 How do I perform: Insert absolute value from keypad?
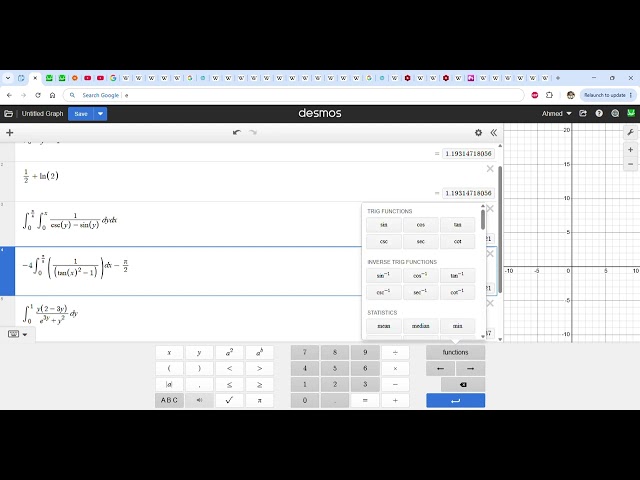coord(169,384)
